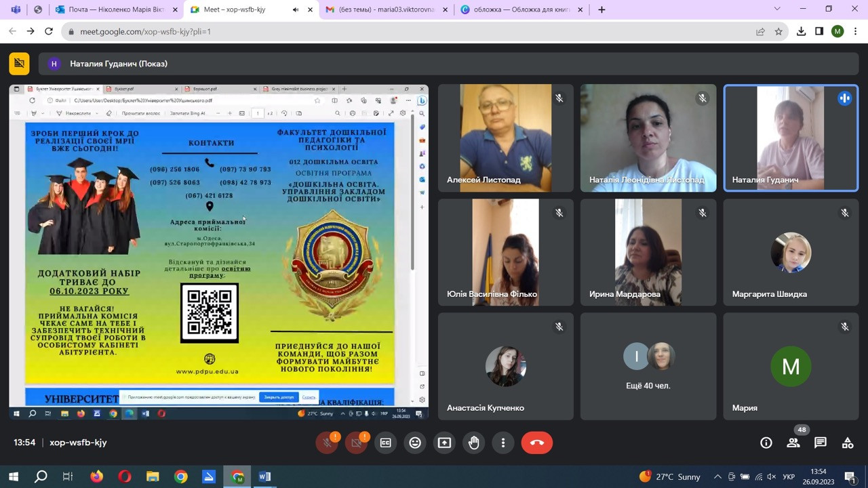Select the Ирина Мардарова video tile
This screenshot has width=868, height=488.
(648, 252)
